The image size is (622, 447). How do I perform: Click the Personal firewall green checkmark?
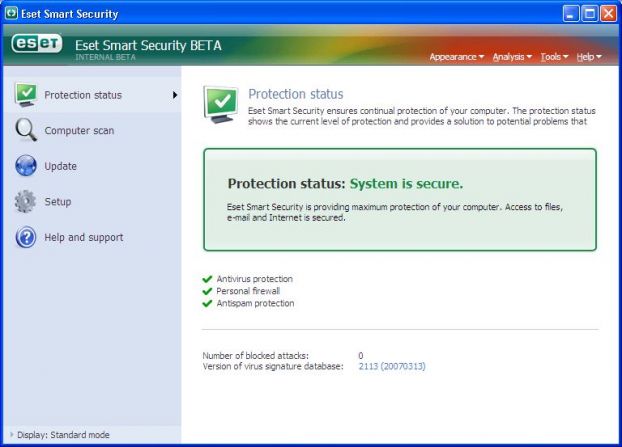(x=207, y=291)
